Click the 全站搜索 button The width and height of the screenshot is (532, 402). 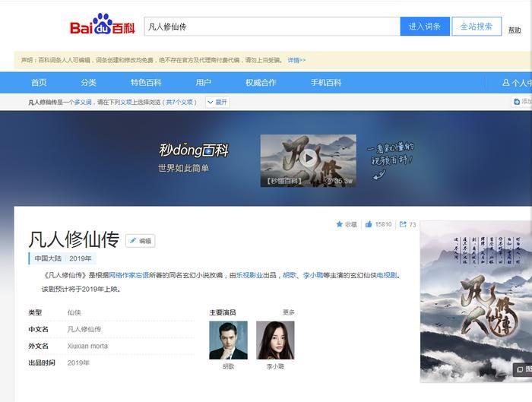pos(477,27)
